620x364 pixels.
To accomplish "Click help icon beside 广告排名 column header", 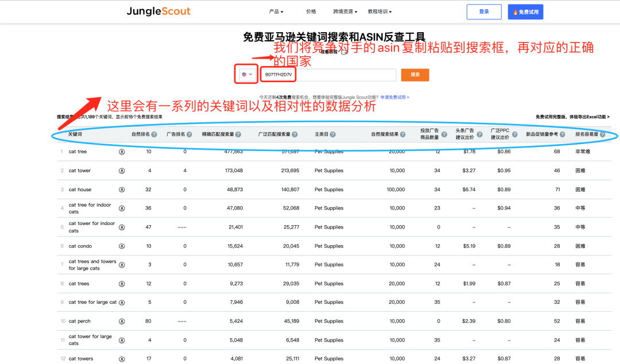I will tap(189, 134).
